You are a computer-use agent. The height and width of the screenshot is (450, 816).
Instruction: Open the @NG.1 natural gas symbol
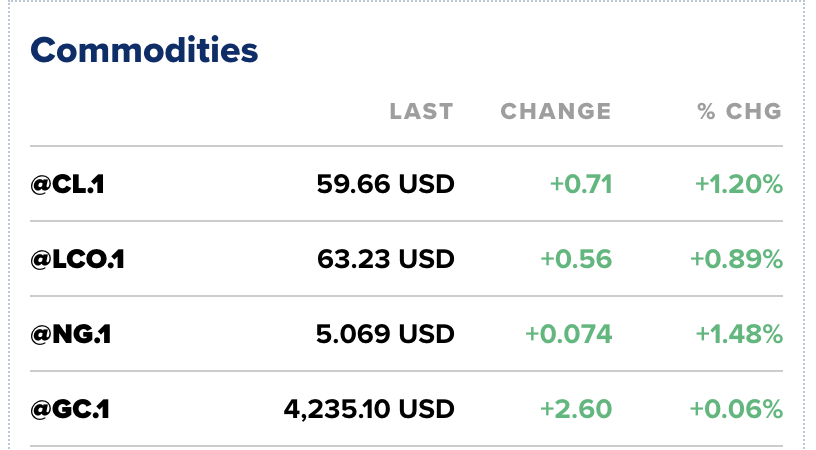pos(71,334)
